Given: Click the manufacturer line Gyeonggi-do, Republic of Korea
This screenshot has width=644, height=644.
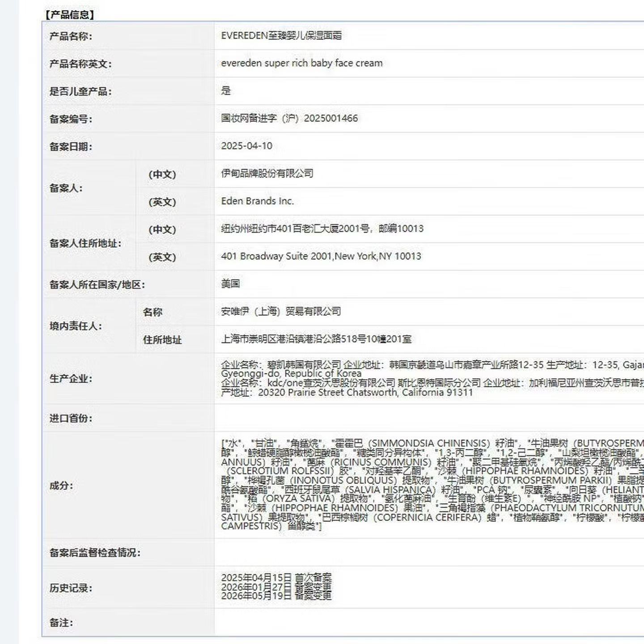Looking at the screenshot, I should coord(291,373).
